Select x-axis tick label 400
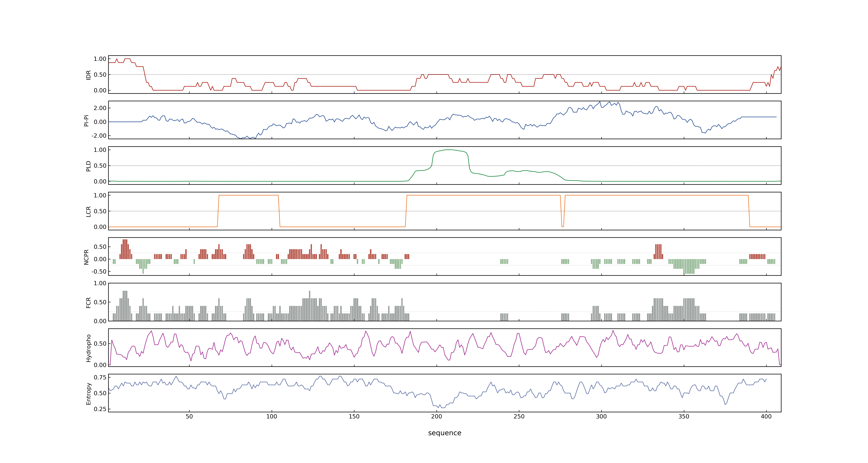 click(766, 416)
